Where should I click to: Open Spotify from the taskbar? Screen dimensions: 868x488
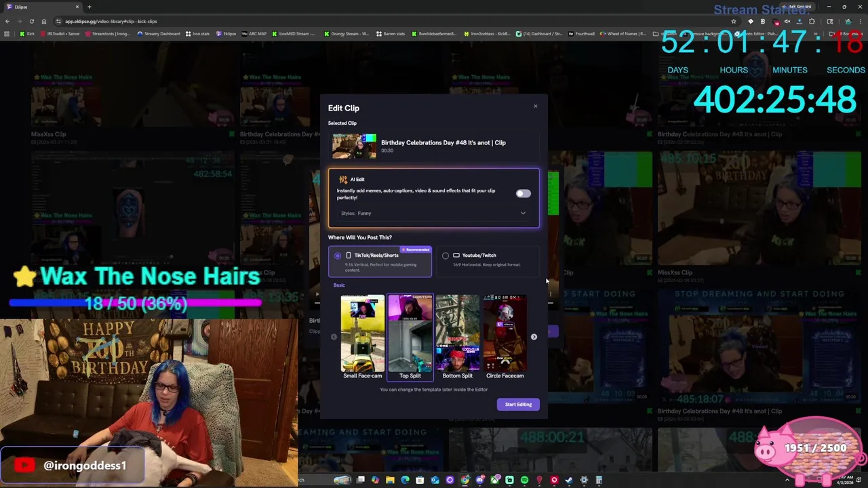[524, 480]
